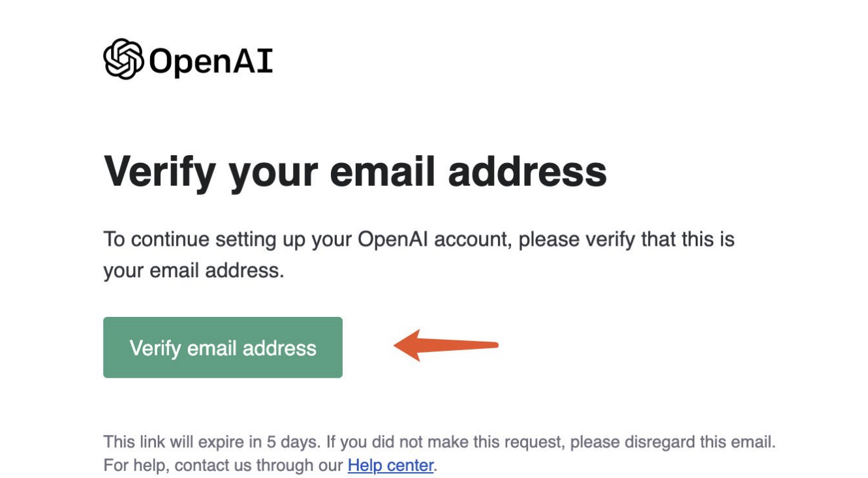868x478 pixels.
Task: Click the word "Verify" inside the green button
Action: [155, 348]
